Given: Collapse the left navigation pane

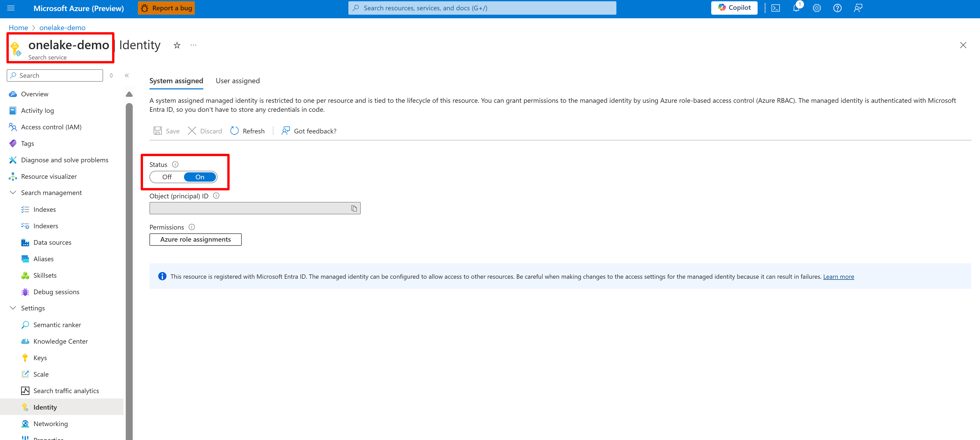Looking at the screenshot, I should point(127,75).
